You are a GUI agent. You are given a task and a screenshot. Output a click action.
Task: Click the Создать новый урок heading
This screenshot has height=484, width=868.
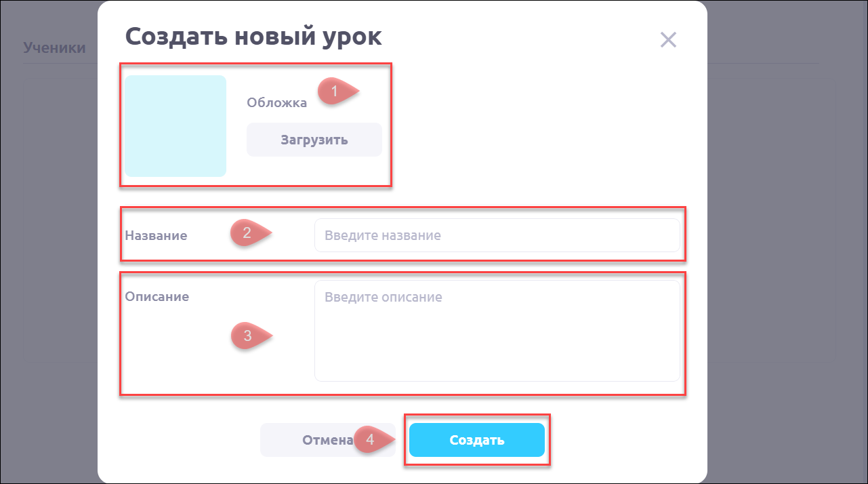pyautogui.click(x=253, y=37)
